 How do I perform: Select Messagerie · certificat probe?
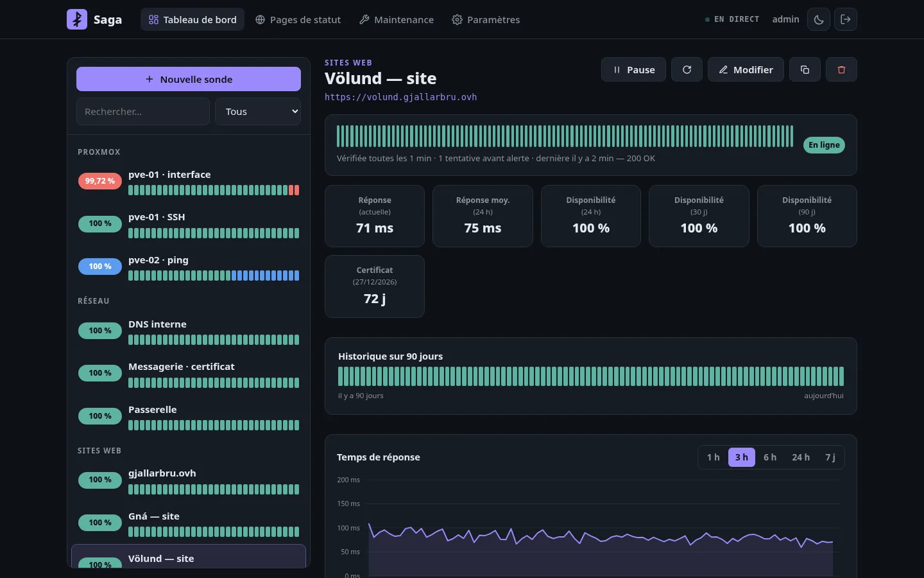pyautogui.click(x=189, y=374)
